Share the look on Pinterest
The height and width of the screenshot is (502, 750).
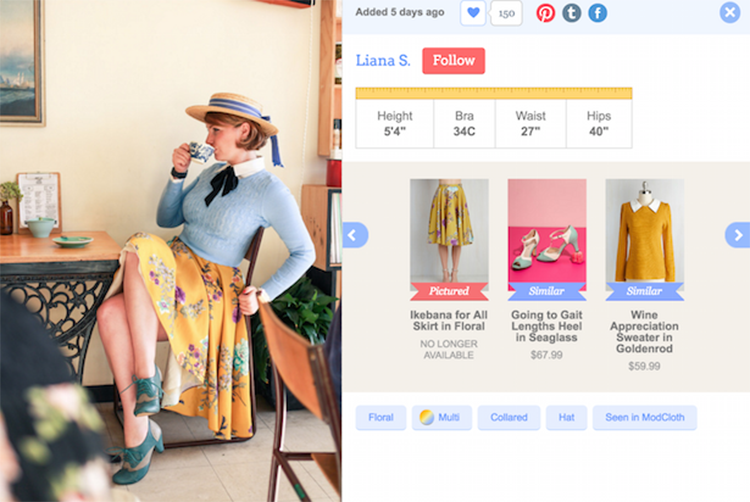(x=545, y=13)
